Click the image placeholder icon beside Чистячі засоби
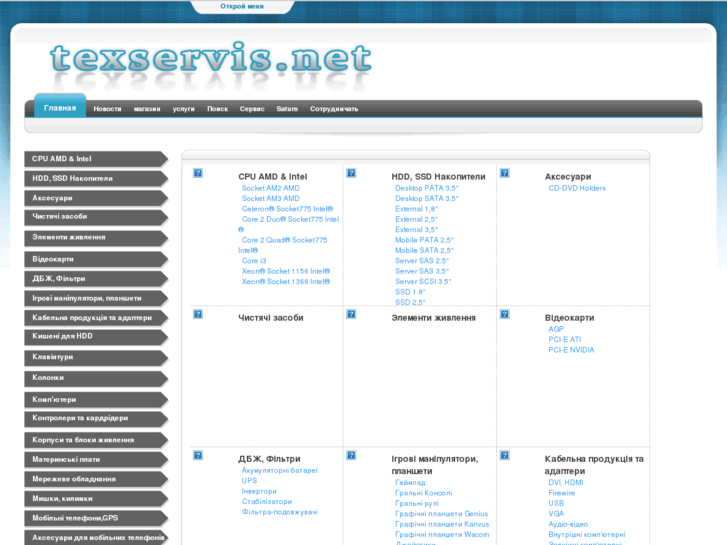The height and width of the screenshot is (545, 727). pos(198,314)
